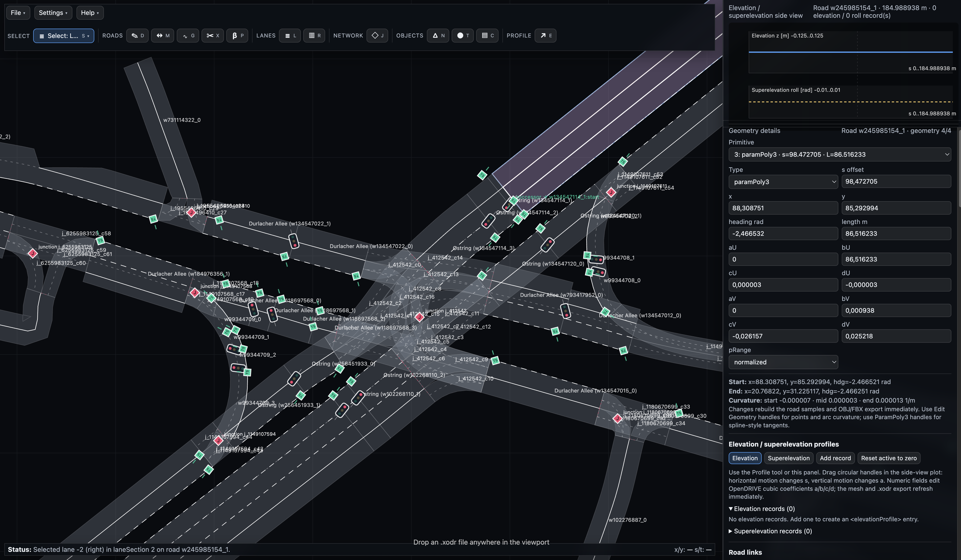Select the traffic light object tool (T)
Viewport: 961px width, 560px height.
click(462, 36)
